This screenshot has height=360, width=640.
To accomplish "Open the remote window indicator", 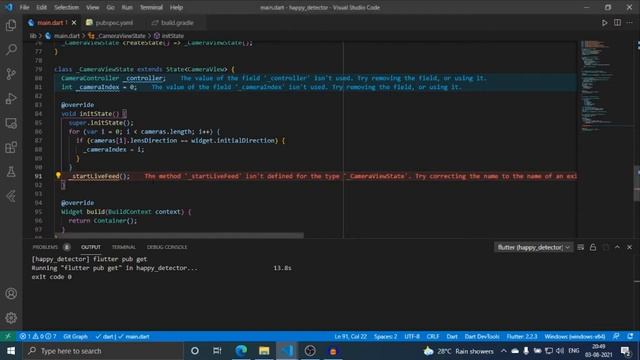I will pyautogui.click(x=8, y=336).
